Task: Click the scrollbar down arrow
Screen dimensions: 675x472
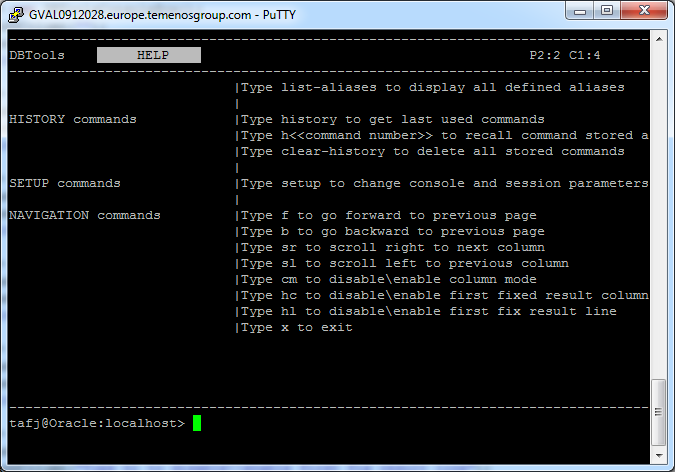Action: [658, 456]
